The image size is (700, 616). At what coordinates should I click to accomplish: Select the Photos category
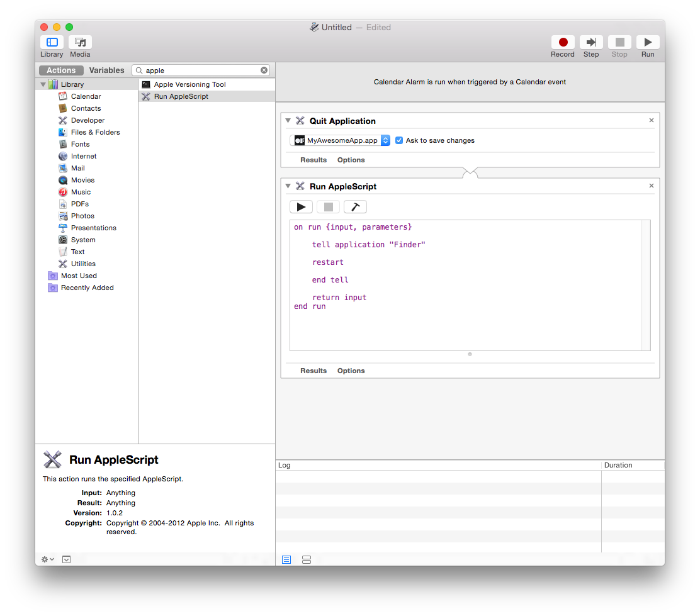(x=82, y=216)
